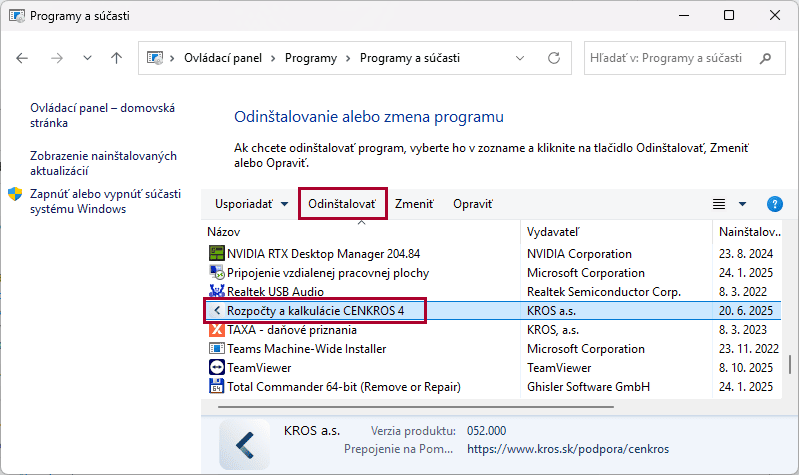Viewport: 799px width, 475px height.
Task: Click the Odinštalovať toolbar button
Action: coord(342,204)
